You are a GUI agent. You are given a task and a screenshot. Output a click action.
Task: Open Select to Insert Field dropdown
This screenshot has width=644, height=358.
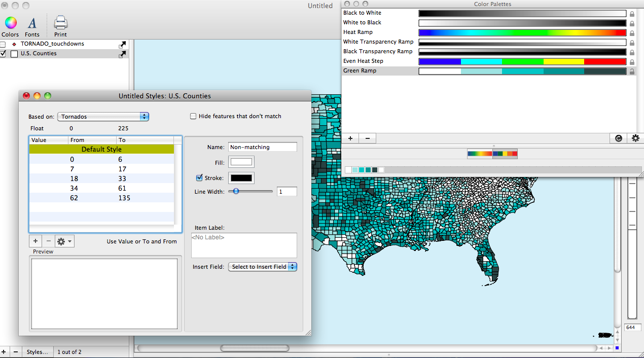[262, 267]
